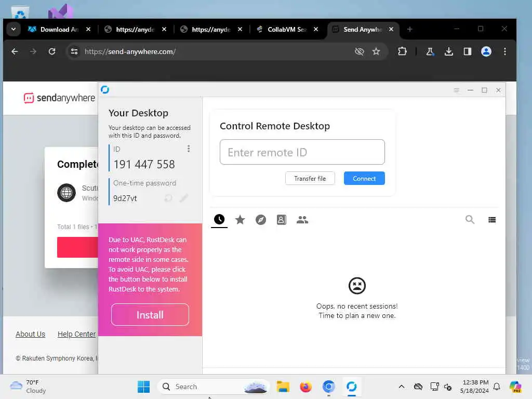This screenshot has height=399, width=532.
Task: Open the three-dot menu beside ID
Action: tap(189, 149)
